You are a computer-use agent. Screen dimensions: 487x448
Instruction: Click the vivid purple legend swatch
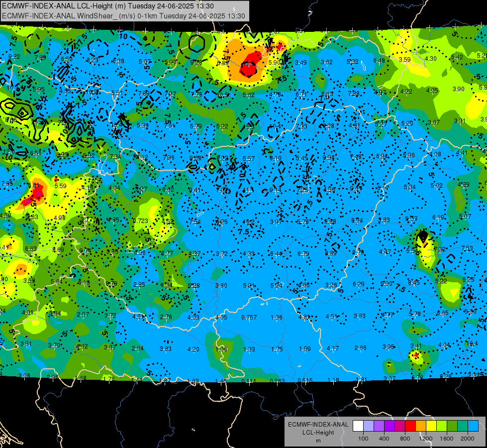(x=390, y=426)
